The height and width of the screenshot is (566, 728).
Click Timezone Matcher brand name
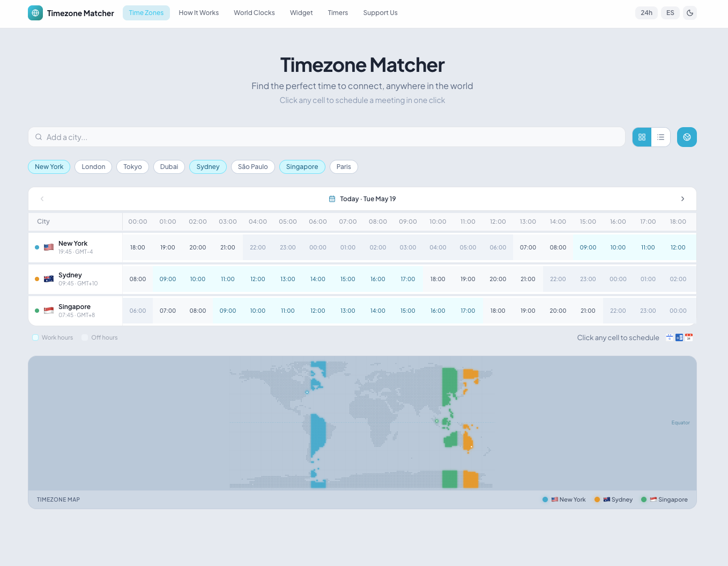[x=80, y=13]
